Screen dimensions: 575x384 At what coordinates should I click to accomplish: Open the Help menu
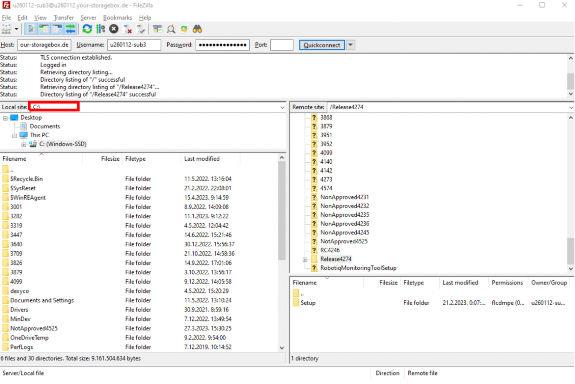coord(145,18)
